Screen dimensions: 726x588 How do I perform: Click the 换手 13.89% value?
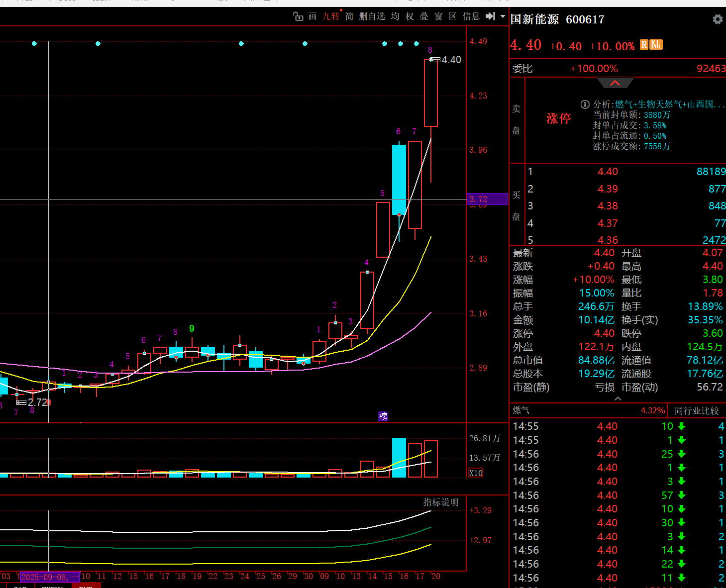(x=705, y=306)
